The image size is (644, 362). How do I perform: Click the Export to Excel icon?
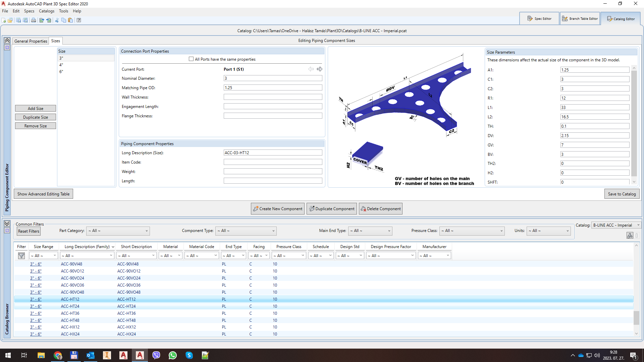pos(42,20)
